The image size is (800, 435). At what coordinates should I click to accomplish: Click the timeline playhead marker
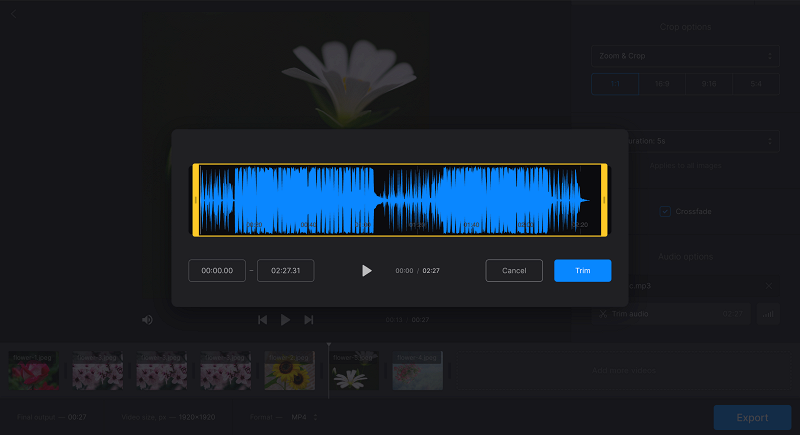point(329,345)
